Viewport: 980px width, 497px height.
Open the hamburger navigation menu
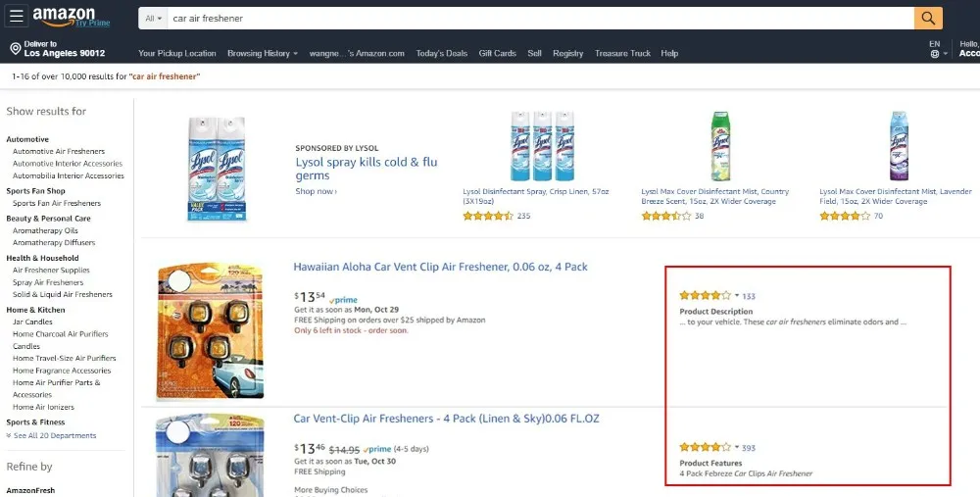click(17, 17)
